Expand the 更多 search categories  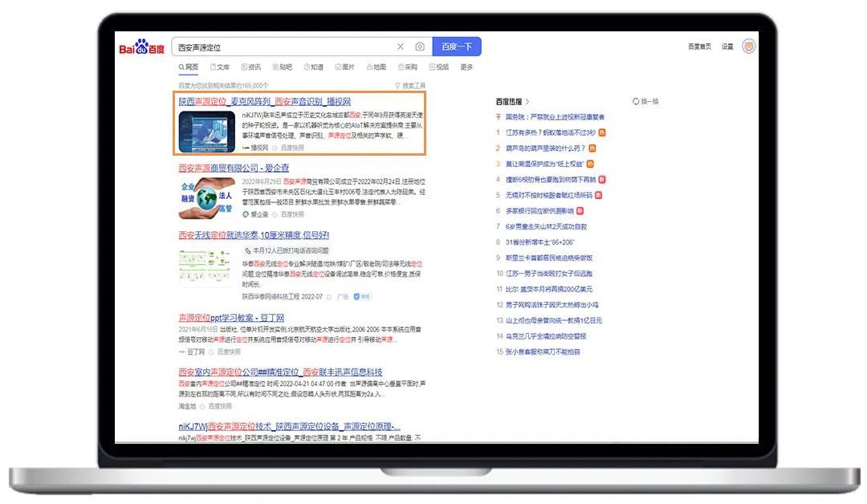point(466,67)
